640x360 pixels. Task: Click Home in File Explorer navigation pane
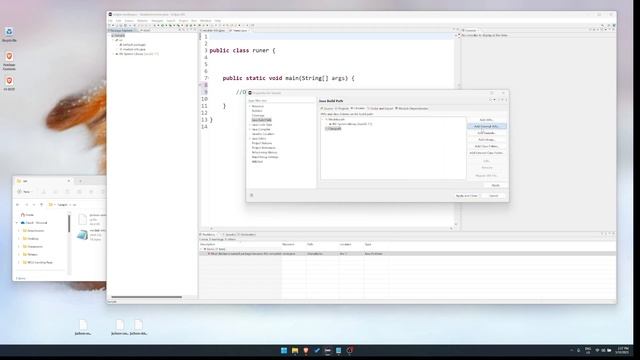point(27,215)
